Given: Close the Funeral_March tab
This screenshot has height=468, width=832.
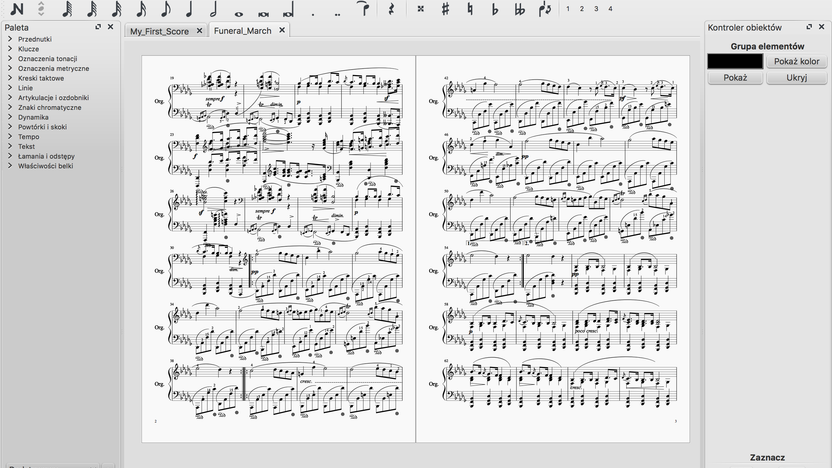Looking at the screenshot, I should (282, 30).
